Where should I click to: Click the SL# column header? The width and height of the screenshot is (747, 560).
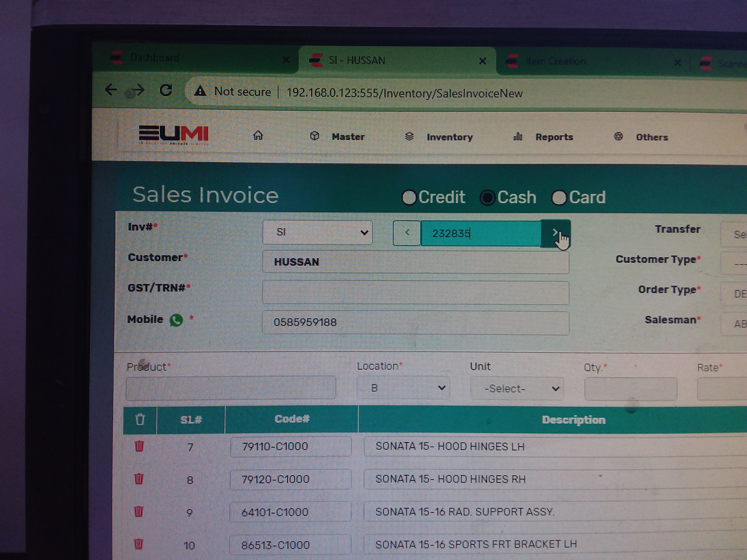point(191,420)
